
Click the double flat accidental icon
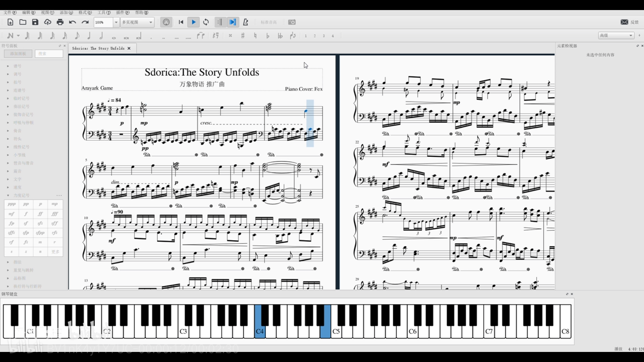coord(280,36)
